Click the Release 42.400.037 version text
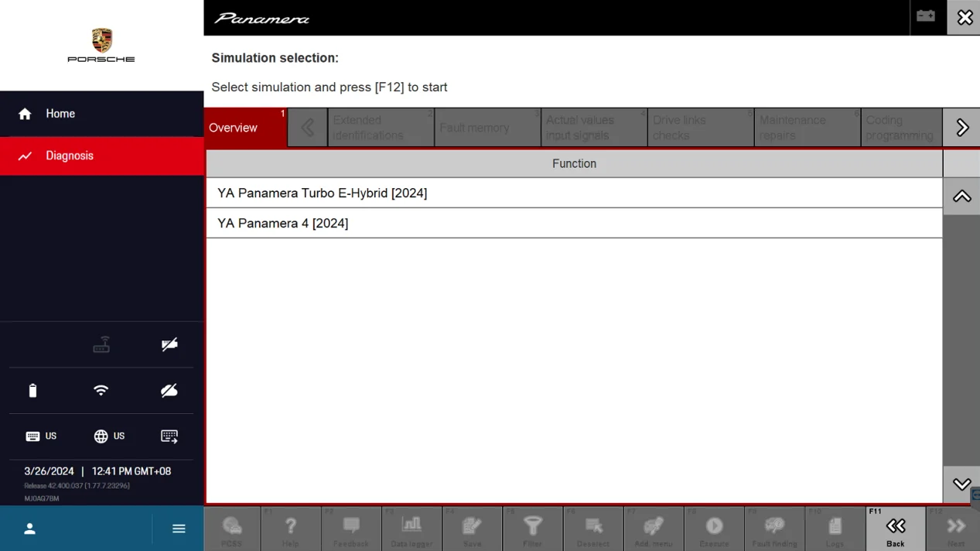Image resolution: width=980 pixels, height=551 pixels. (77, 486)
